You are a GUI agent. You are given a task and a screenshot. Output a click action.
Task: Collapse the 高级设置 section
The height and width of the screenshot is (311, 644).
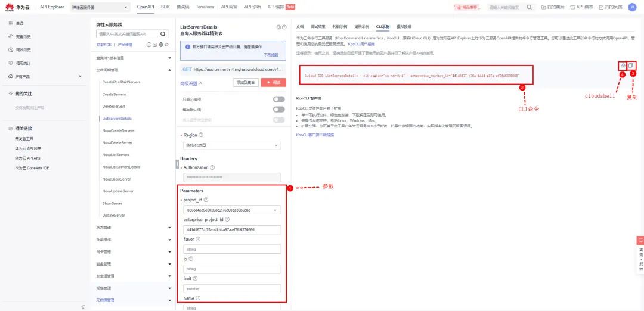(191, 83)
